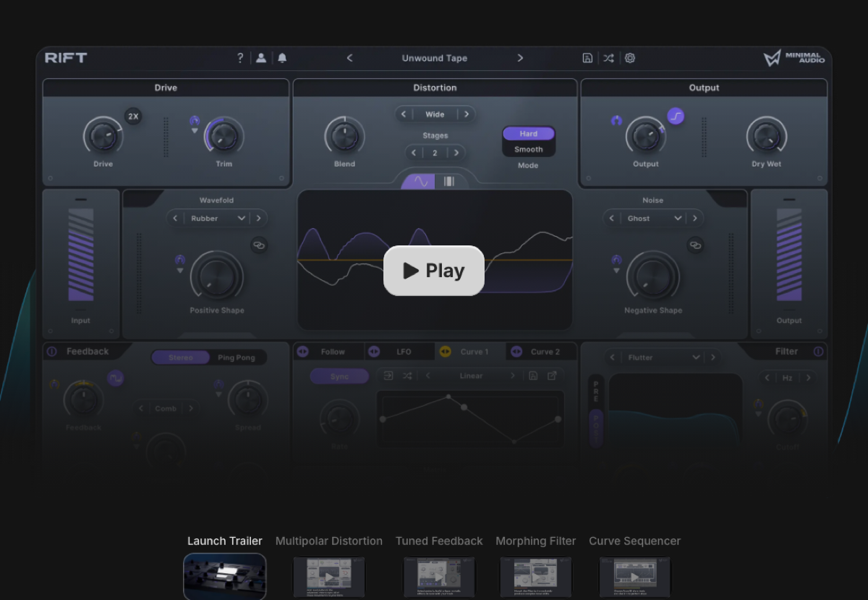
Task: Click the Drive knob
Action: point(103,135)
